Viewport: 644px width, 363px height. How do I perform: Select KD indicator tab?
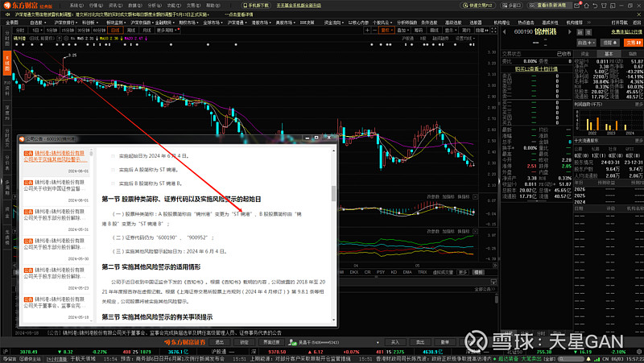pyautogui.click(x=394, y=272)
